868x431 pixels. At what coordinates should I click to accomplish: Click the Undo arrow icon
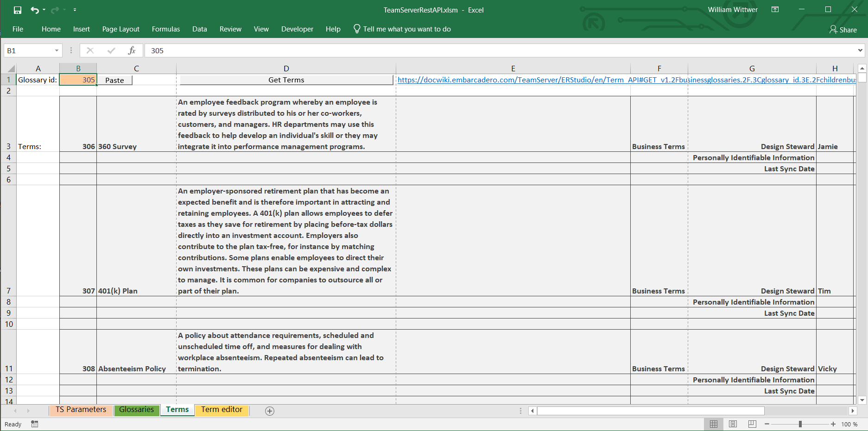35,10
